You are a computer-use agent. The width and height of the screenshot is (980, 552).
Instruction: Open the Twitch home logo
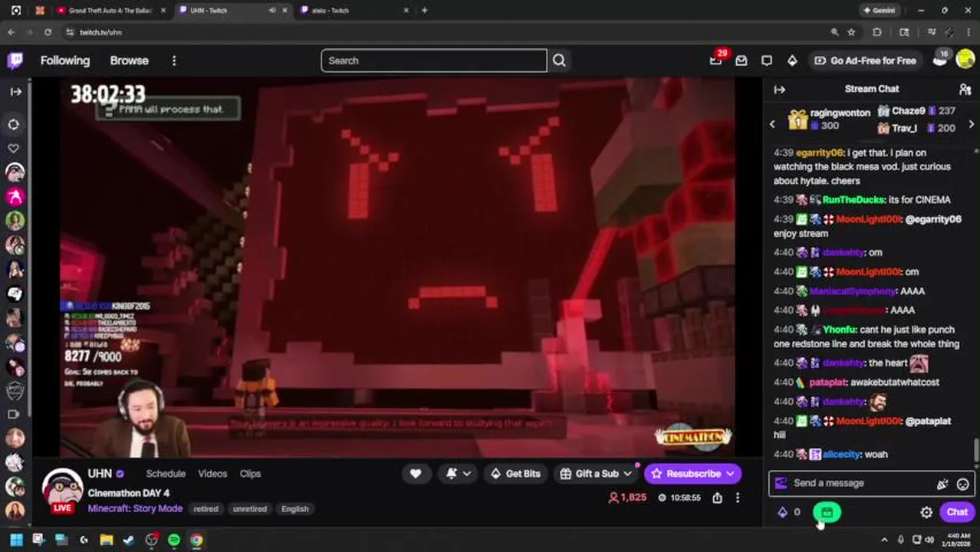(15, 61)
